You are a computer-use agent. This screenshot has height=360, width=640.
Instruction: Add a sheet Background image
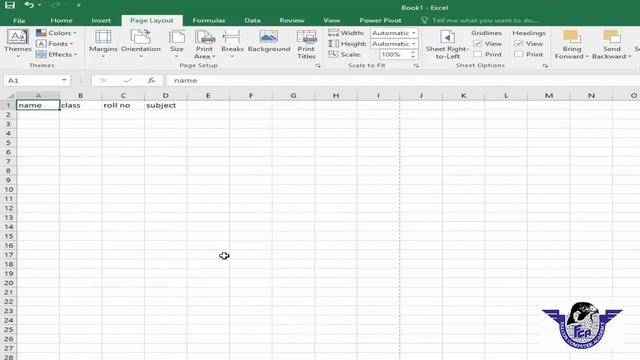tap(269, 41)
